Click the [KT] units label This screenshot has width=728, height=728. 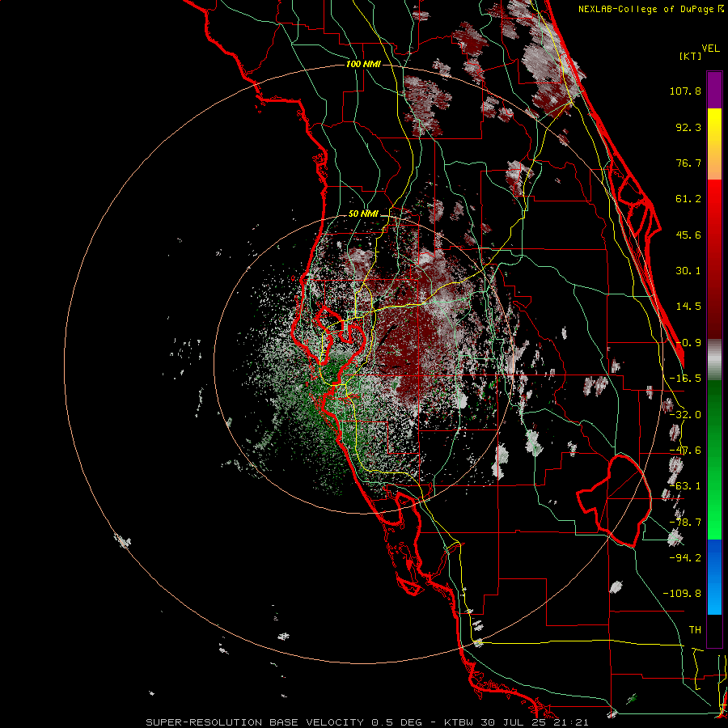click(x=690, y=56)
